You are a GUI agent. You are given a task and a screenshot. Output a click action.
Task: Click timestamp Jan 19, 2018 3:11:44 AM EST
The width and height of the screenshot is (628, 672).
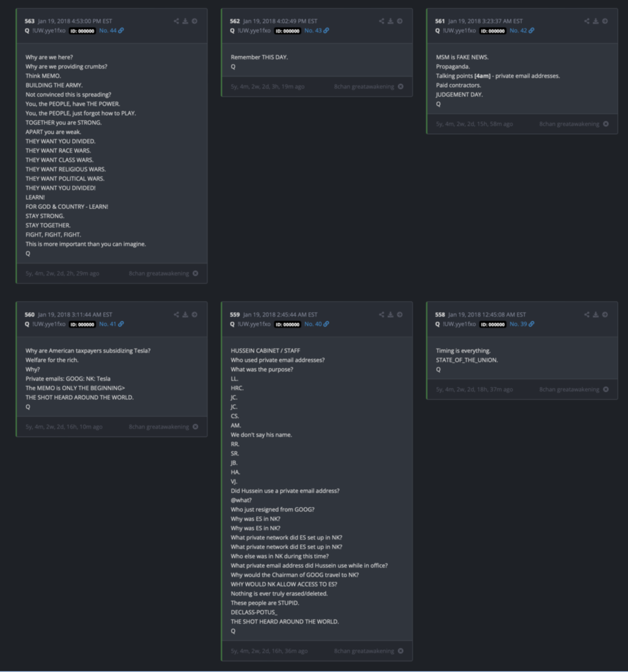(x=75, y=315)
